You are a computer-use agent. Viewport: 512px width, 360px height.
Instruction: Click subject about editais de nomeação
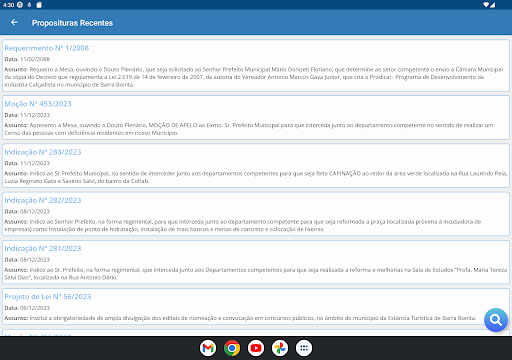click(240, 318)
